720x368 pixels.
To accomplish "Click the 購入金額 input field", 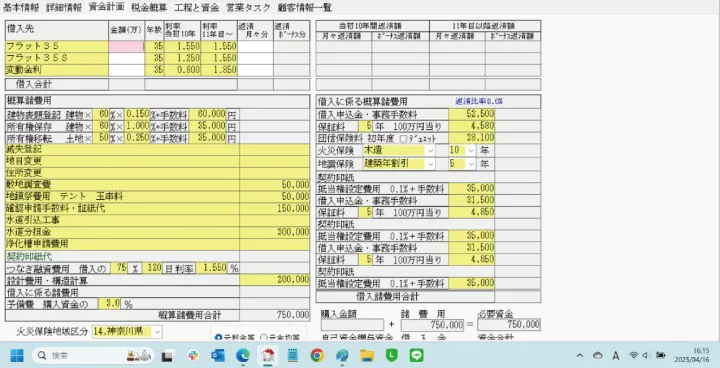I will pyautogui.click(x=352, y=325).
